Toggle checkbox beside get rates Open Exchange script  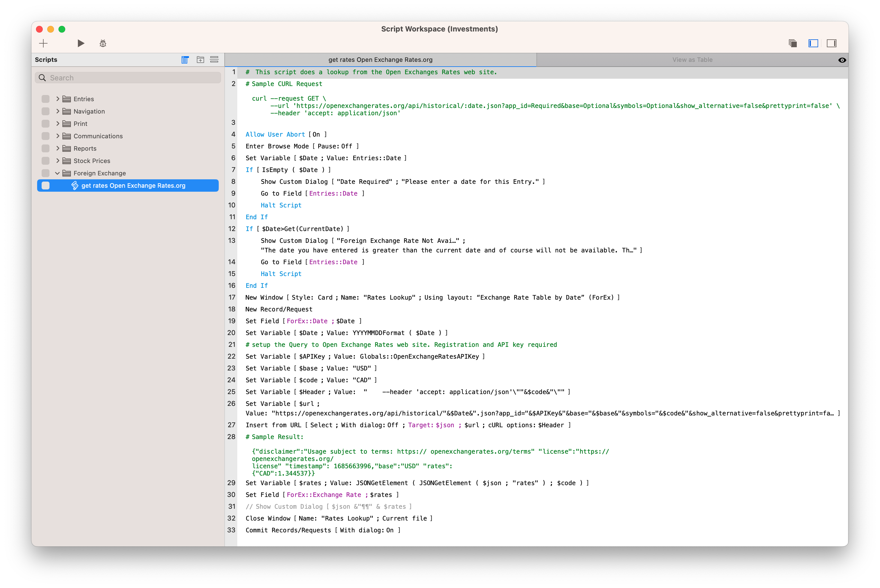[x=45, y=186]
